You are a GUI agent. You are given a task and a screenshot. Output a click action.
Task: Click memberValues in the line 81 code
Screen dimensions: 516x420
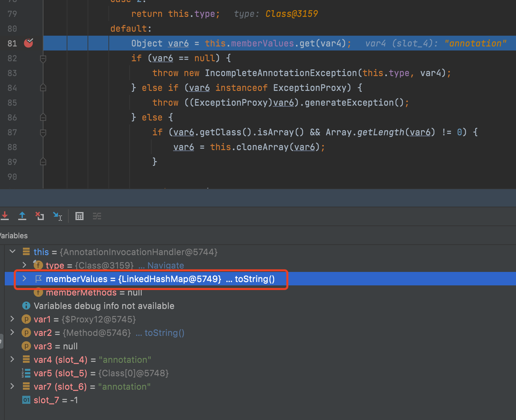(x=262, y=43)
